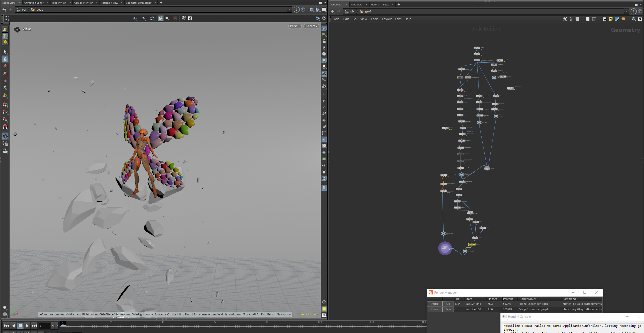Toggle the lock tool in left toolbar
The width and height of the screenshot is (644, 333).
(5, 59)
